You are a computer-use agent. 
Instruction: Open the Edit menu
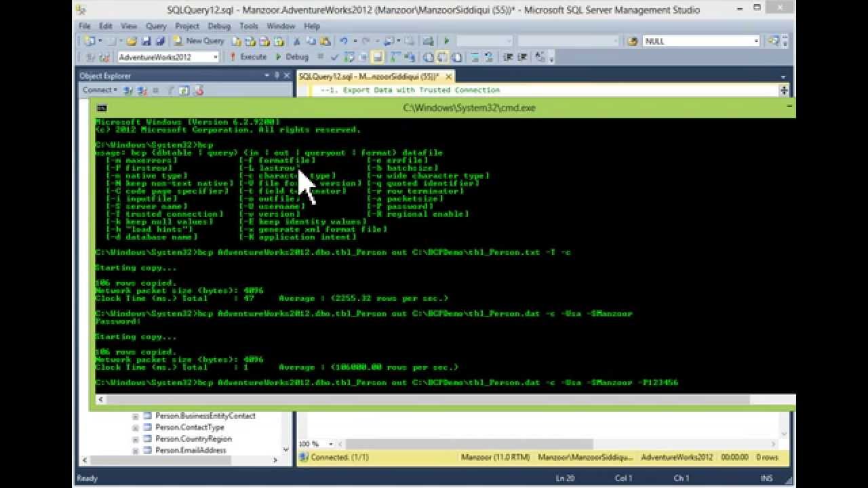[106, 26]
